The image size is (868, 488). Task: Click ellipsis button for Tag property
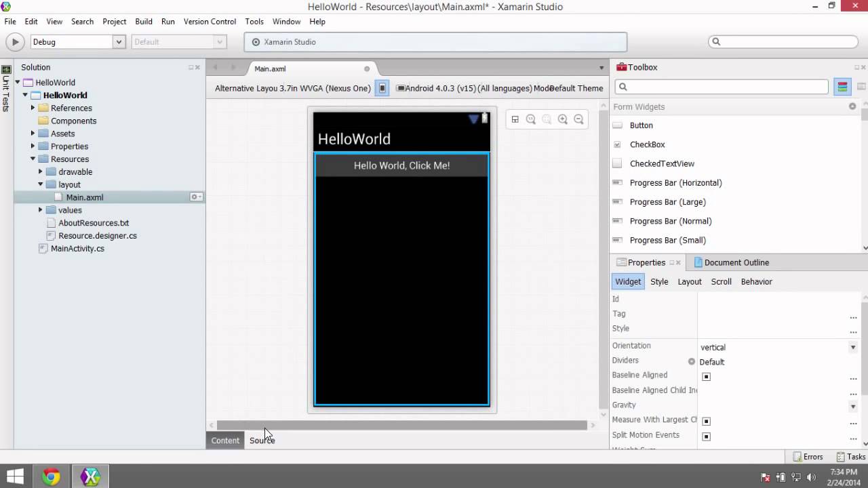[x=853, y=317]
